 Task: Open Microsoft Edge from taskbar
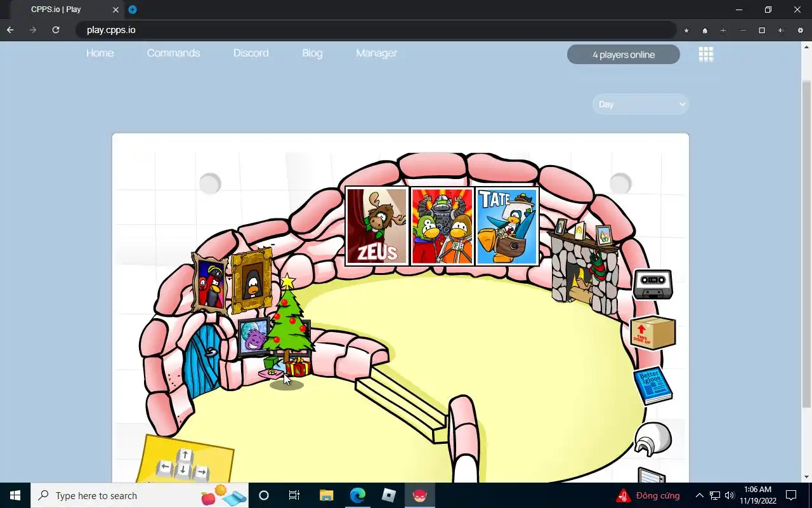(358, 495)
